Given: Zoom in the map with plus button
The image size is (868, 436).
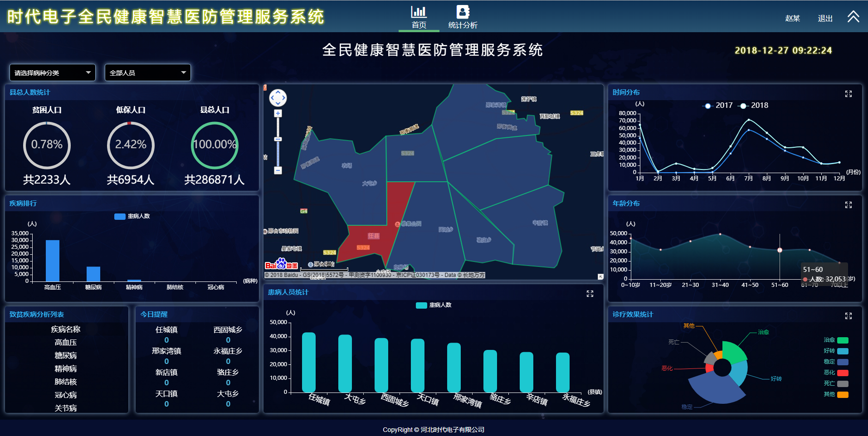Looking at the screenshot, I should 278,113.
